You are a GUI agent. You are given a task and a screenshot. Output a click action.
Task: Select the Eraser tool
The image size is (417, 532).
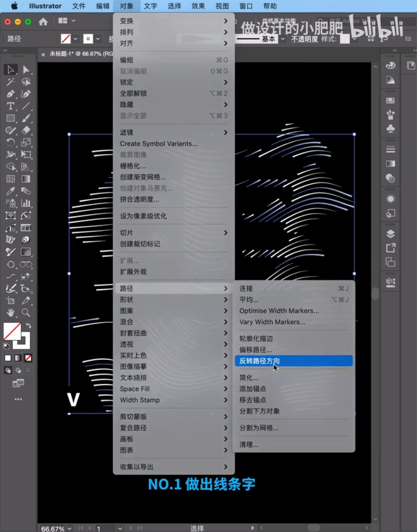[26, 130]
